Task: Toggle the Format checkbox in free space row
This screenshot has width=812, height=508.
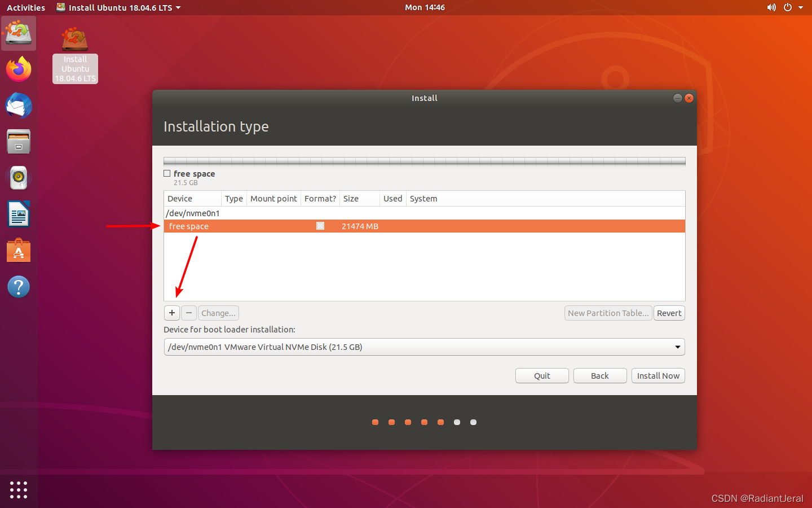Action: click(x=320, y=226)
